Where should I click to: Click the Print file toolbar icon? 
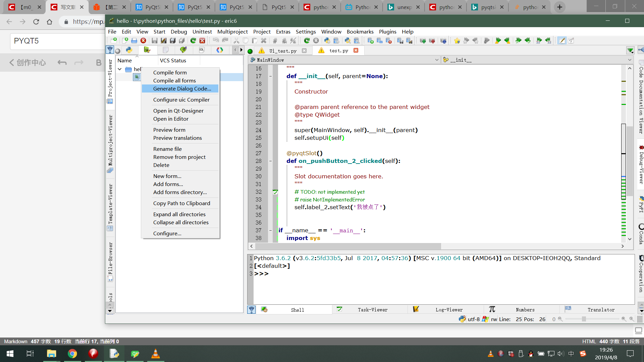pyautogui.click(x=134, y=41)
